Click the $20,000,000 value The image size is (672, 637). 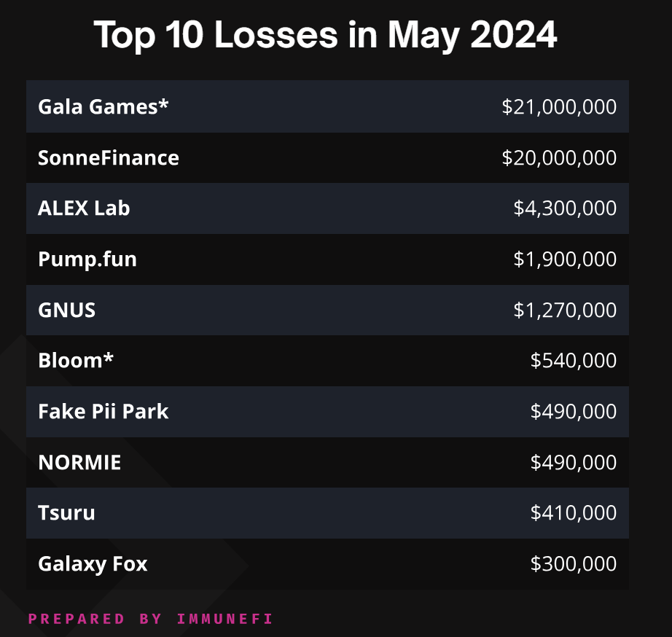(x=559, y=157)
